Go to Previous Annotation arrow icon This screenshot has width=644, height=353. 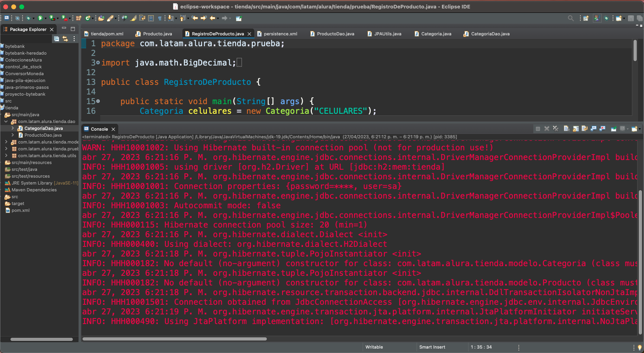tap(182, 18)
